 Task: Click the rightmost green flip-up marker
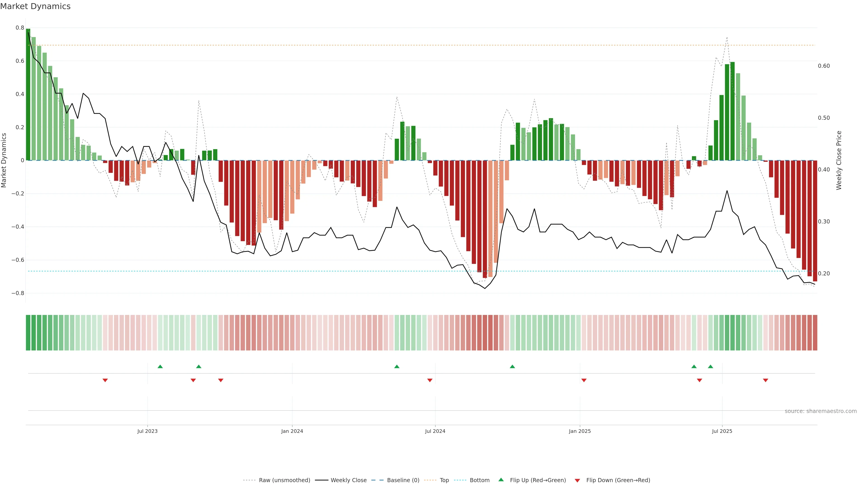[x=710, y=366]
